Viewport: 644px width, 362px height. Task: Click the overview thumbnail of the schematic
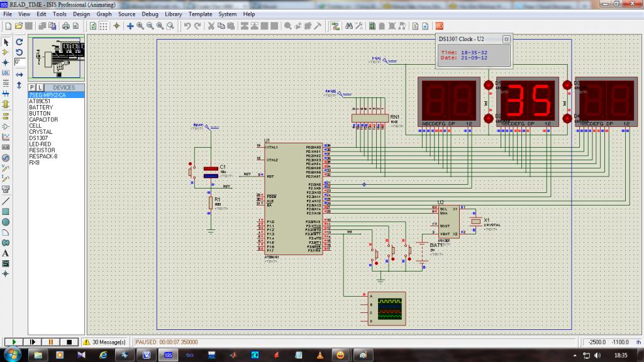pyautogui.click(x=55, y=58)
